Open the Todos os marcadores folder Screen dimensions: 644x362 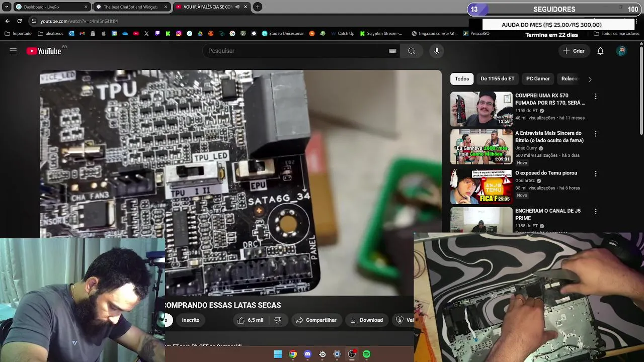click(616, 34)
